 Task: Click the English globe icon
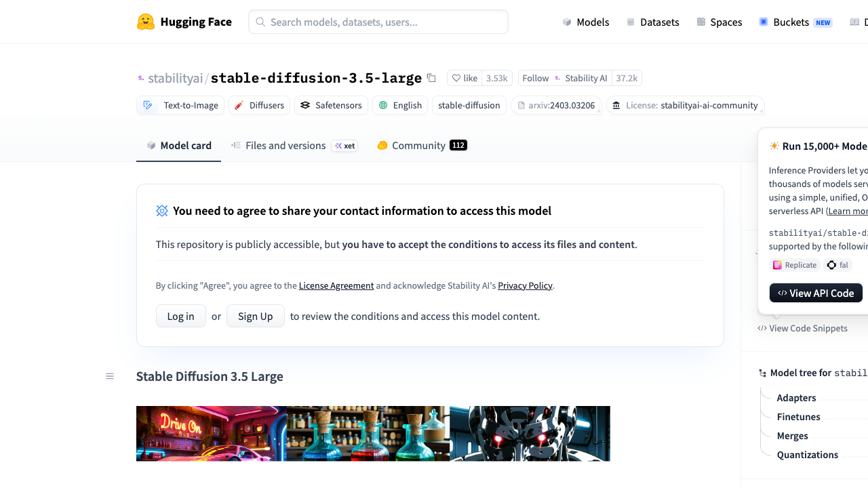tap(383, 105)
